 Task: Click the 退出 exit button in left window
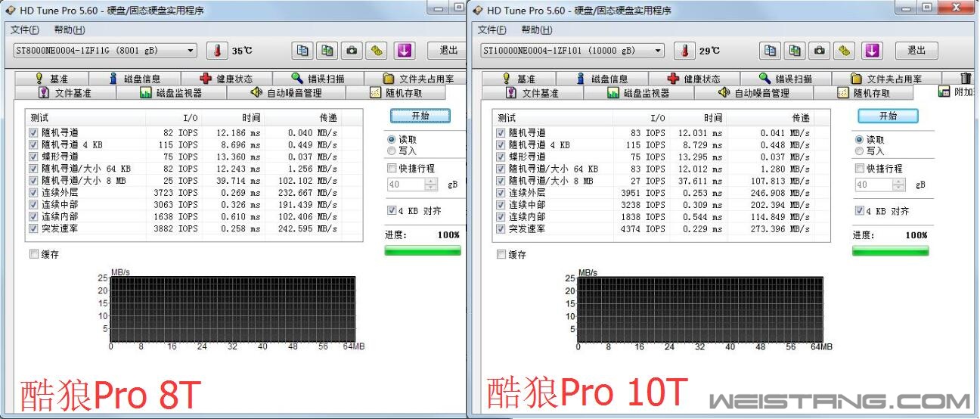point(448,51)
